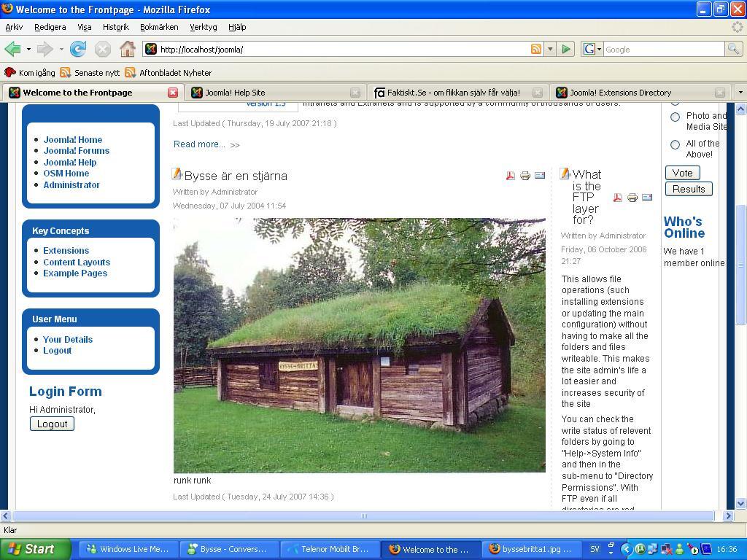The image size is (747, 560).
Task: Click edit icon beside Bysse är en stjärna
Action: pos(177,174)
